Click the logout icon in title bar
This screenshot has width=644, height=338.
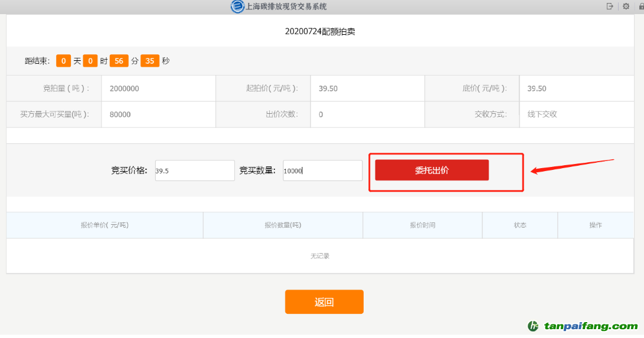coord(610,6)
